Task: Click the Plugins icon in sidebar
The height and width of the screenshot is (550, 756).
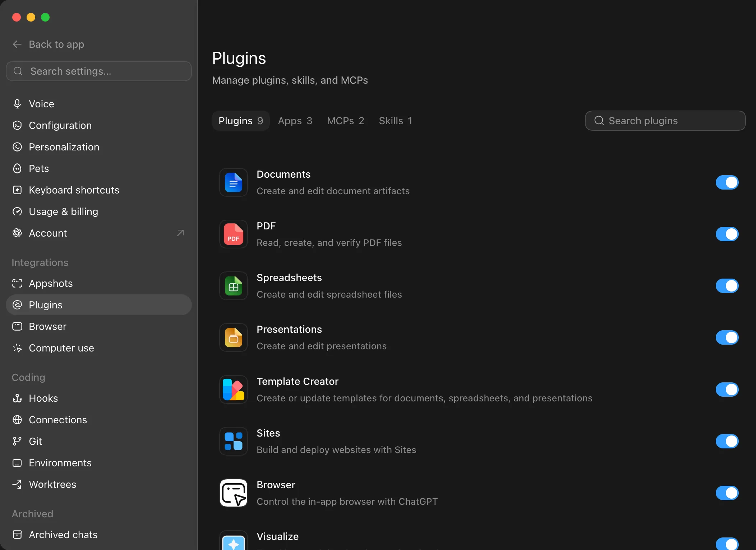Action: (x=17, y=305)
